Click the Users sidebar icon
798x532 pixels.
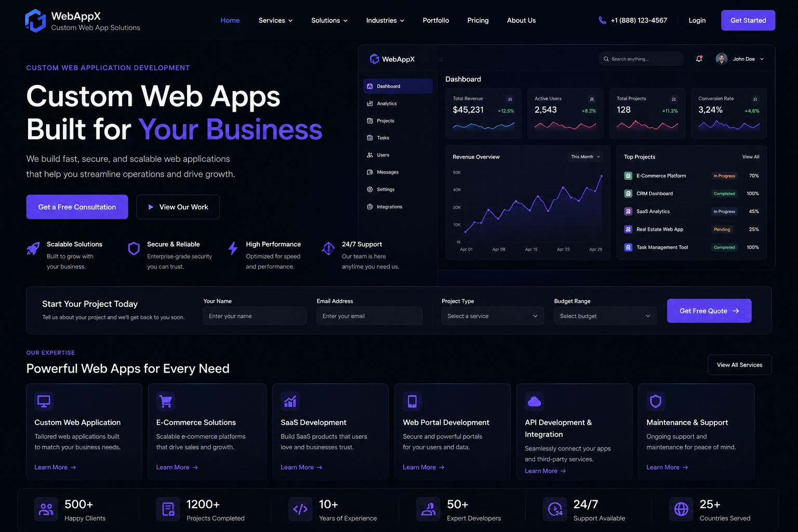point(370,155)
